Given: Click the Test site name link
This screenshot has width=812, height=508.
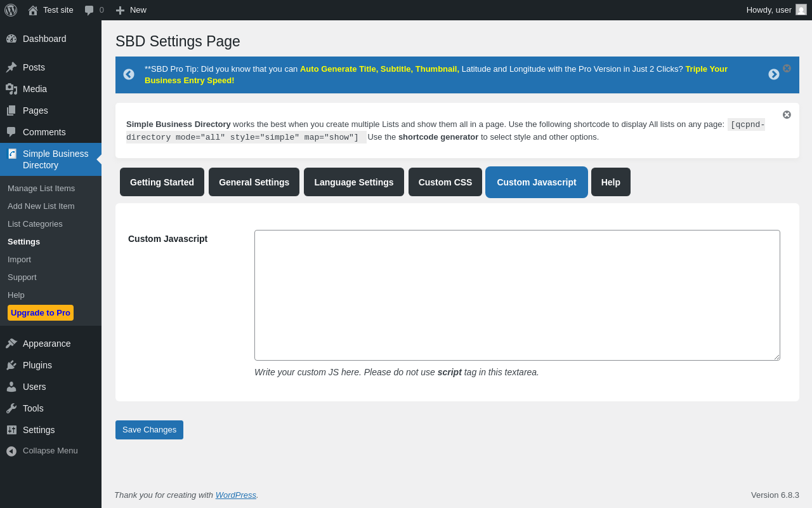Looking at the screenshot, I should click(58, 10).
